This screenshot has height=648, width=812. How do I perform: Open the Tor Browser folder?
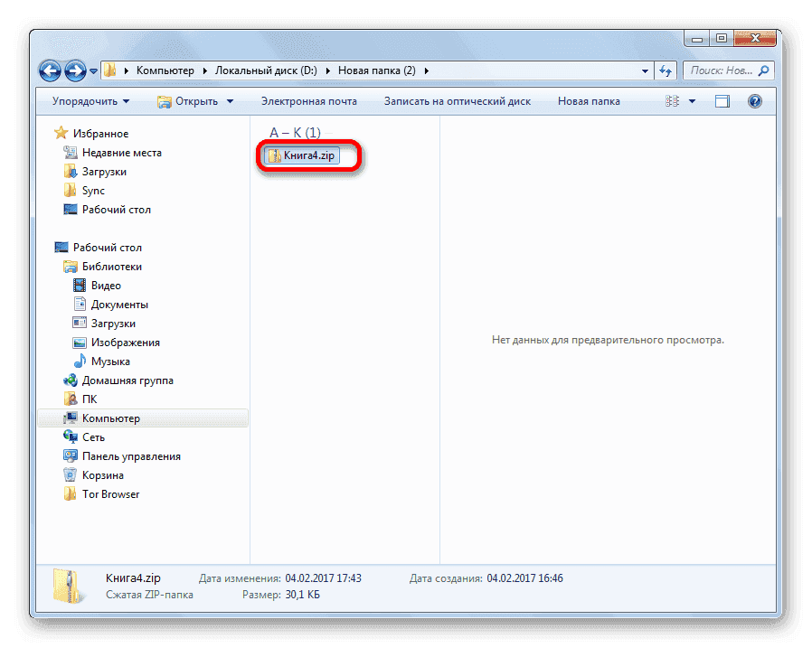(110, 494)
